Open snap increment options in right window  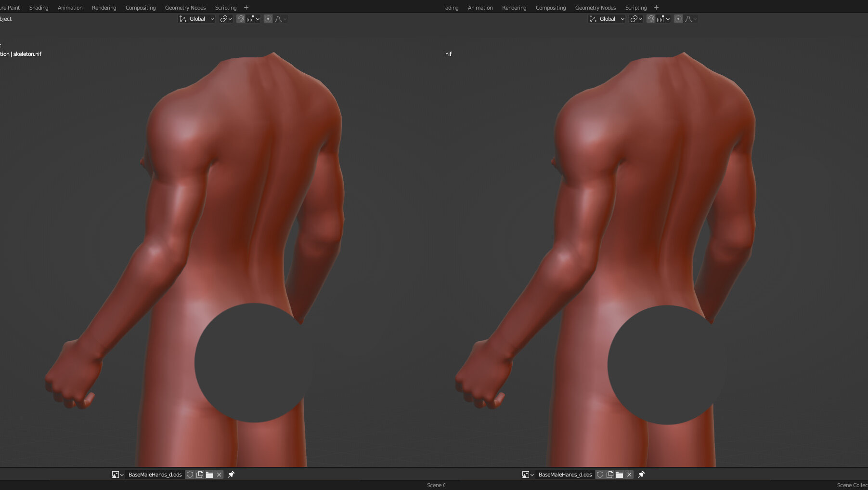[x=663, y=19]
